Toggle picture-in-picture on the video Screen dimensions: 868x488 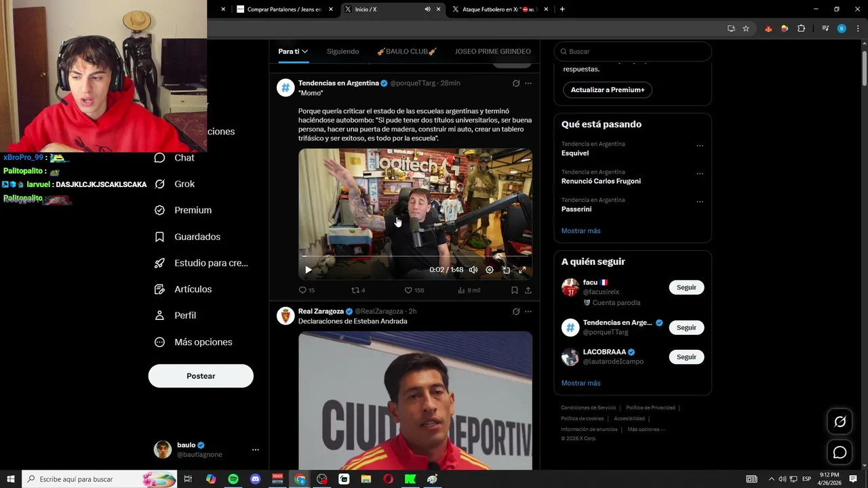506,270
